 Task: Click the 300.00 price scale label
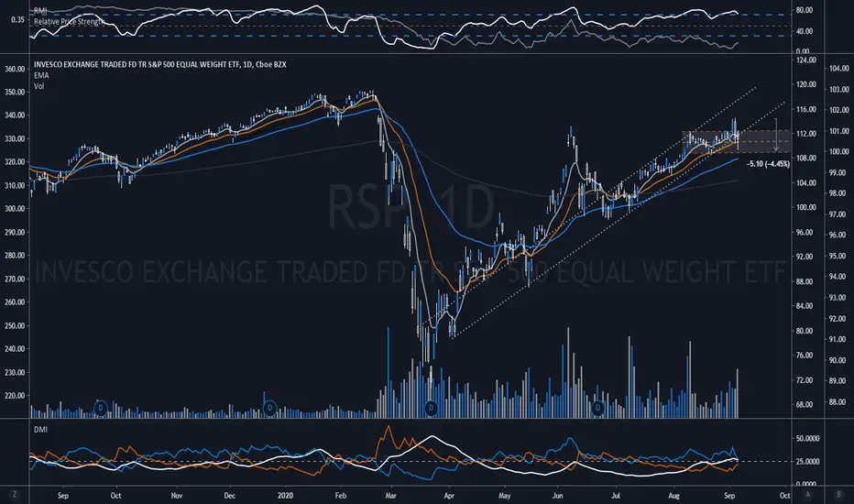click(15, 209)
